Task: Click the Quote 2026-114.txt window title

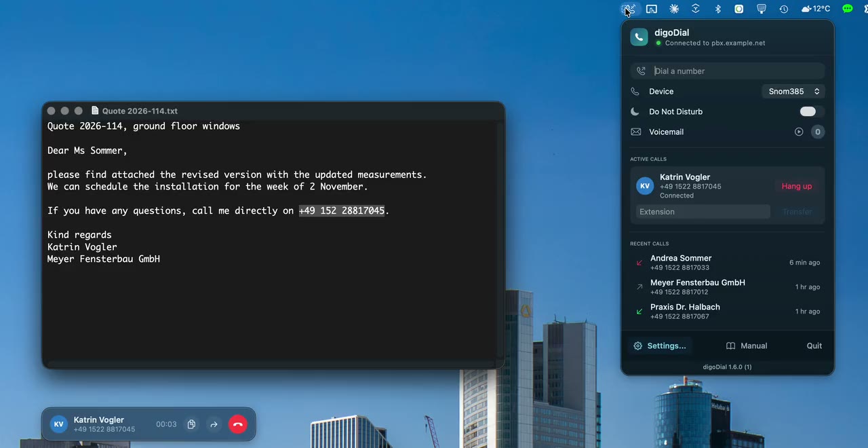Action: coord(140,111)
